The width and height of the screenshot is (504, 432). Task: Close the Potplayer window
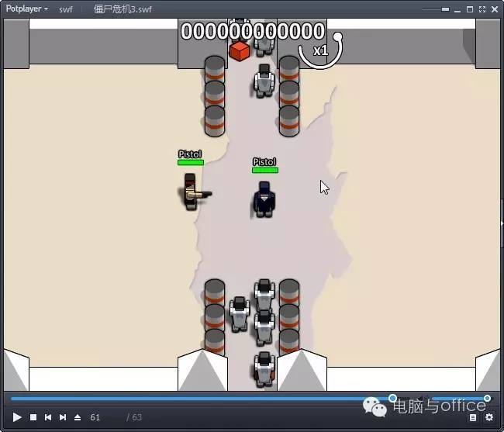pyautogui.click(x=495, y=9)
